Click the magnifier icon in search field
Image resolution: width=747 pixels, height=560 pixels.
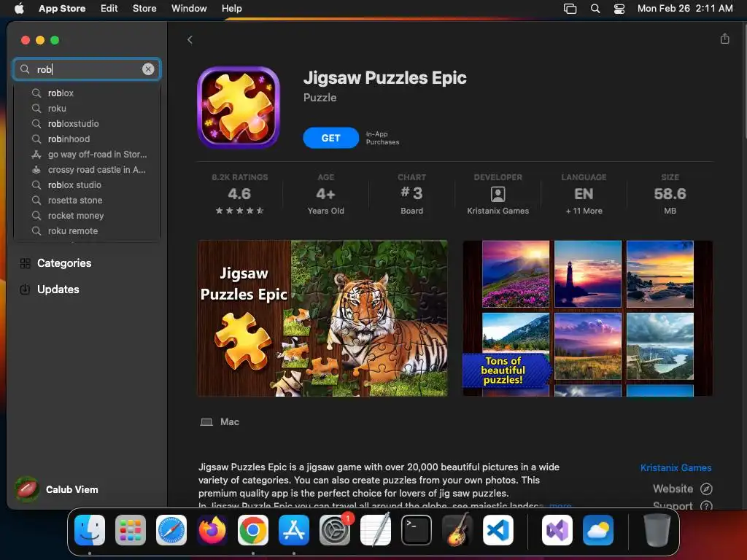[25, 69]
